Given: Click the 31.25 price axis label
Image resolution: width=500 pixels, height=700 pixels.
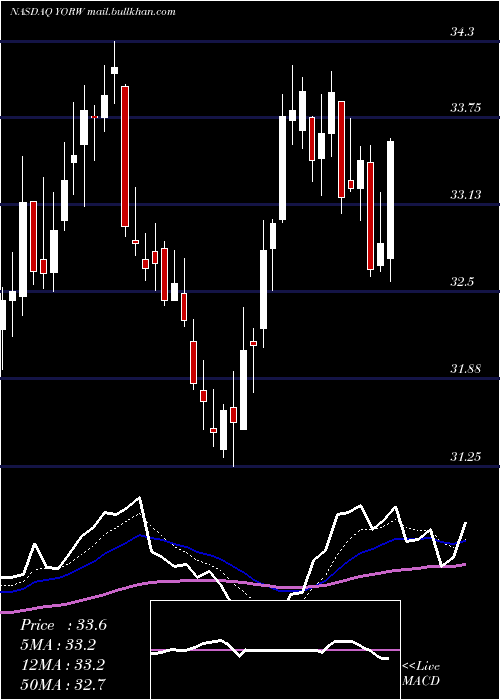Looking at the screenshot, I should pos(467,457).
